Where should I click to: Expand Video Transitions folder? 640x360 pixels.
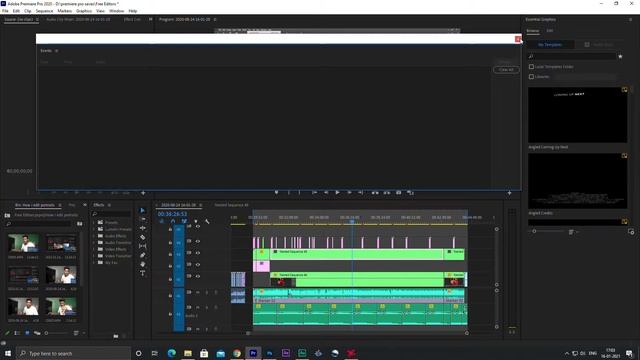tap(94, 256)
